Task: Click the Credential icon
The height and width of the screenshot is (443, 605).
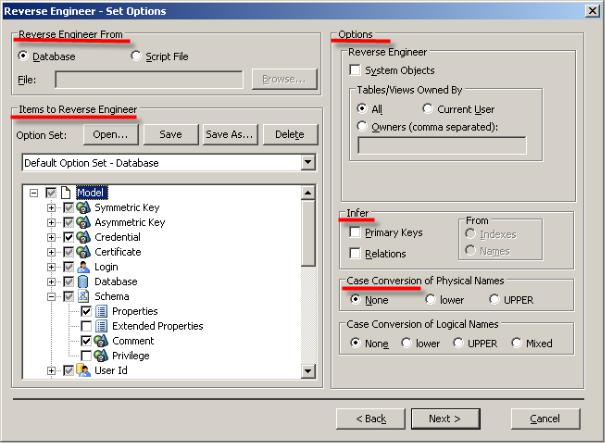Action: (x=83, y=237)
